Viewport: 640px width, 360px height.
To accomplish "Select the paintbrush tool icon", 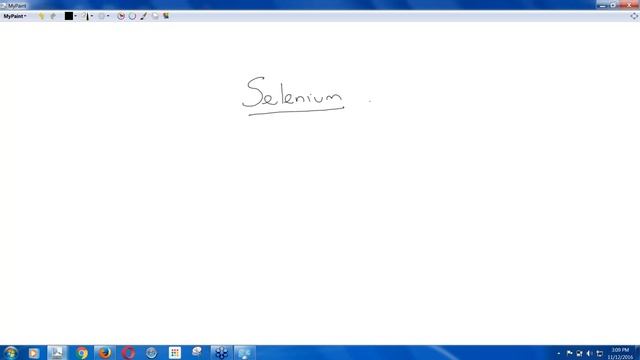I will [144, 16].
